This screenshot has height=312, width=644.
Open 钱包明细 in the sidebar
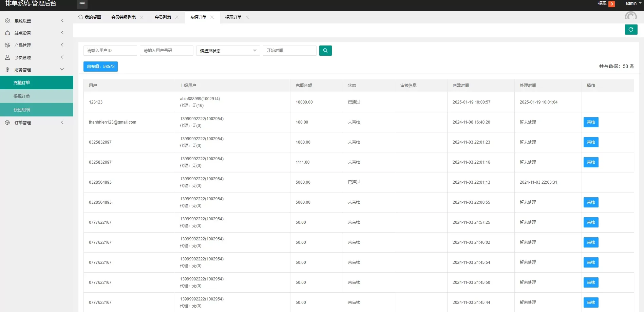(x=22, y=109)
